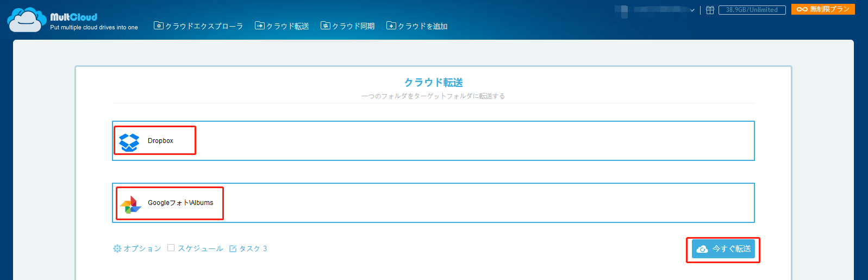The image size is (868, 280).
Task: Click the MultCloud cloud logo
Action: point(26,20)
